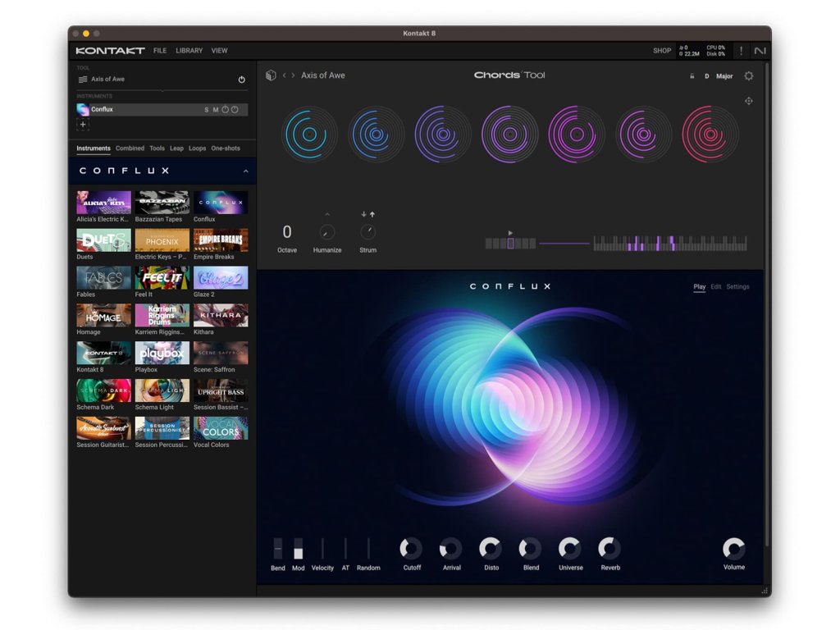
Task: Click the Cutoff knob
Action: [x=411, y=549]
